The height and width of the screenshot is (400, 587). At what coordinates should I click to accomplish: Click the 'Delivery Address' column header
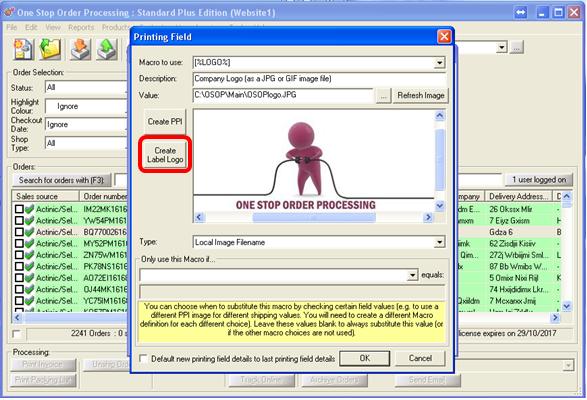pos(518,196)
